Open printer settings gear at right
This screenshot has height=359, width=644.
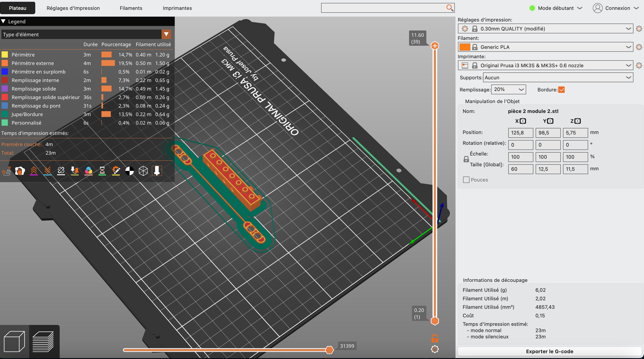point(639,65)
